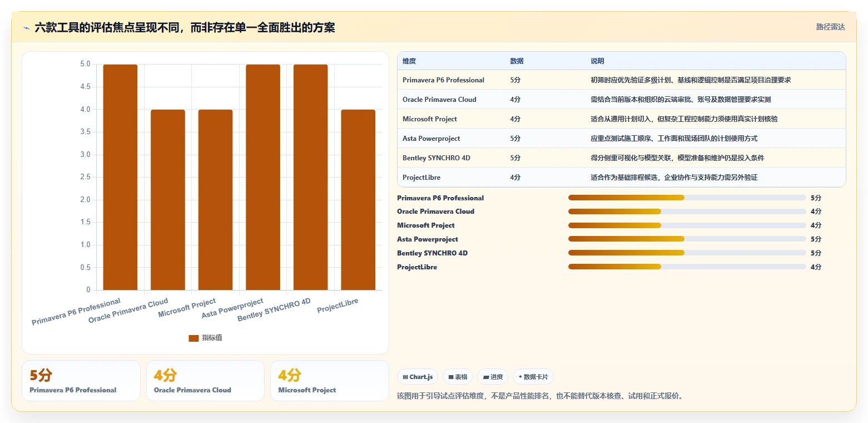Screen dimensions: 868x423
Task: Click the ProjectLibre progress bar
Action: tap(687, 267)
